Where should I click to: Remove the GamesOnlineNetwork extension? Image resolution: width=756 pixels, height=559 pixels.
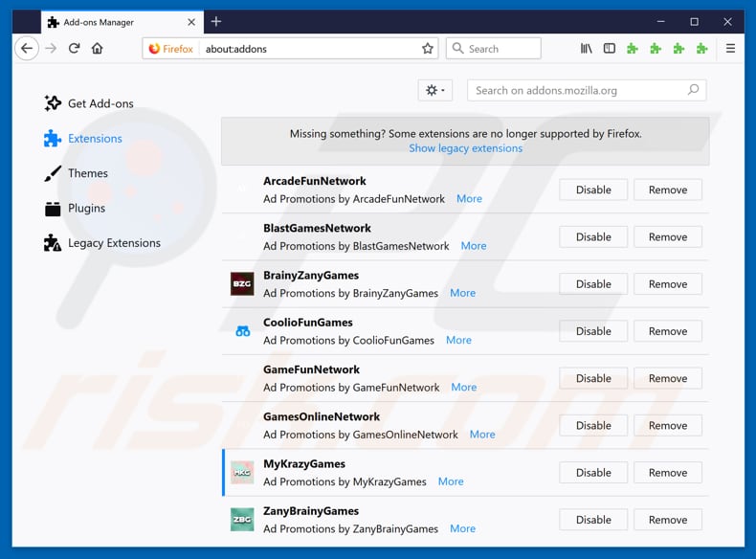[x=668, y=425]
